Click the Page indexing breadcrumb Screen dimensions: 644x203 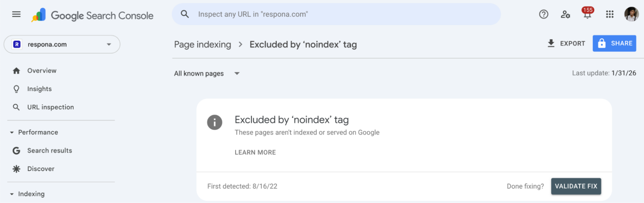coord(203,44)
